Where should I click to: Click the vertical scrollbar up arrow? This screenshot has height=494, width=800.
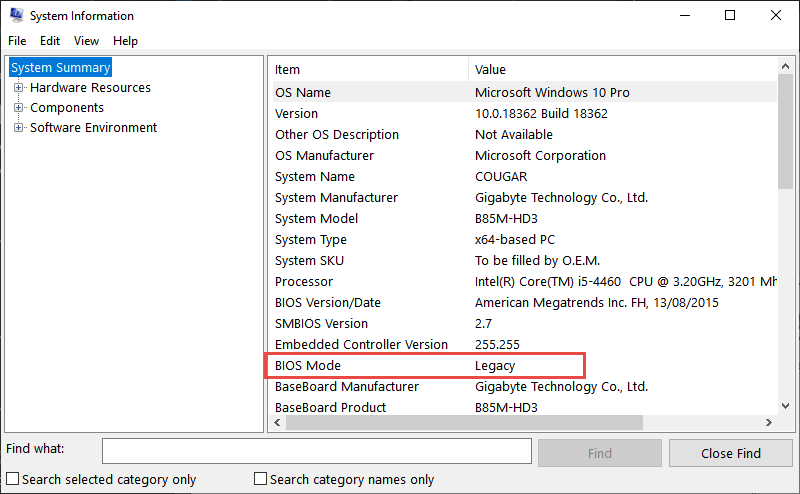click(786, 66)
